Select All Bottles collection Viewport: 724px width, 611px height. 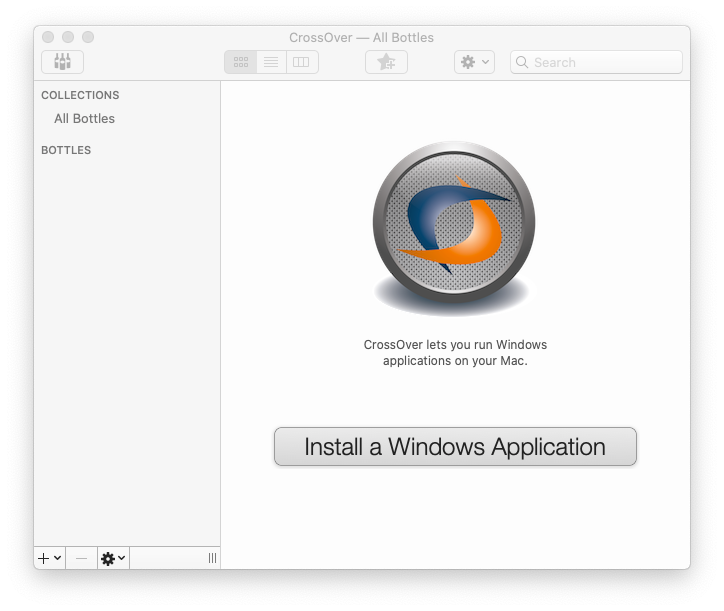84,119
